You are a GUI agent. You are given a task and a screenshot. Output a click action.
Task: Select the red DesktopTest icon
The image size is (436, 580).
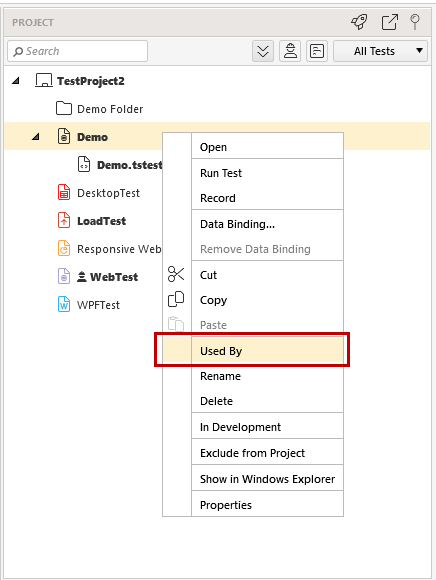[64, 192]
